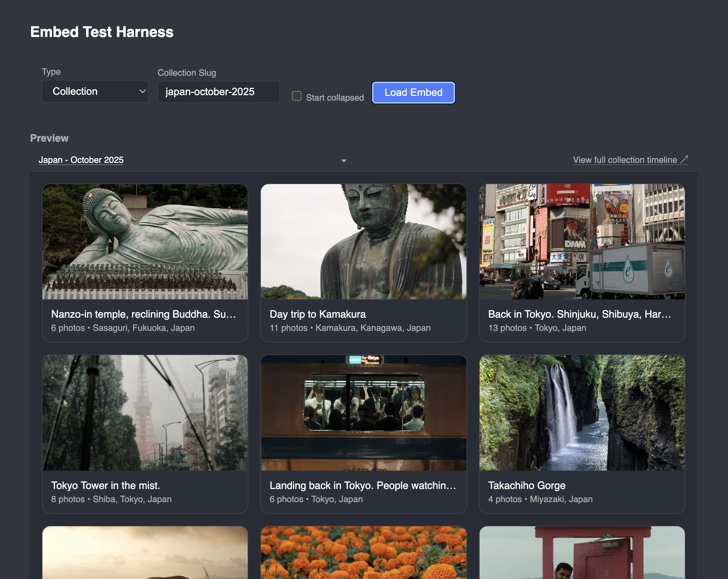Click the external link arrow icon
728x579 pixels.
tap(684, 160)
